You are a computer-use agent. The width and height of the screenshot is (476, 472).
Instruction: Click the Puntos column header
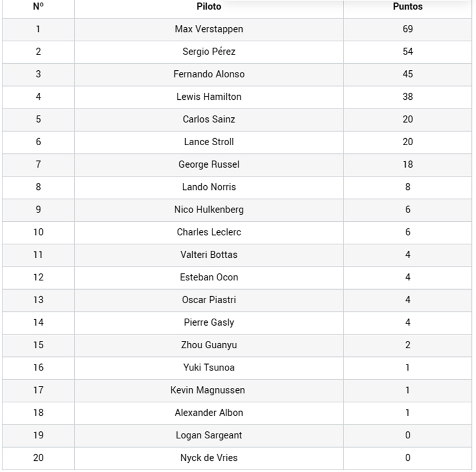tap(408, 7)
